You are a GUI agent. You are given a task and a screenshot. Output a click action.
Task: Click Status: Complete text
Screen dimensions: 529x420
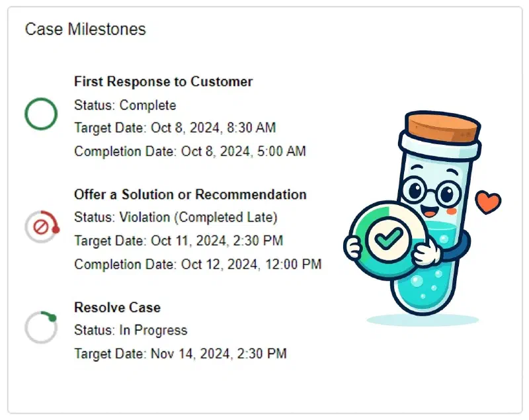[x=125, y=105]
